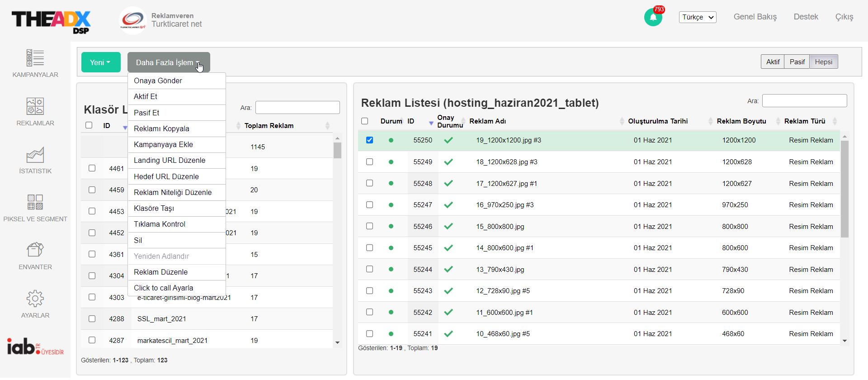Toggle select-all checkbox in Reklam Listesi header
Viewport: 868px width, 380px height.
pyautogui.click(x=365, y=121)
